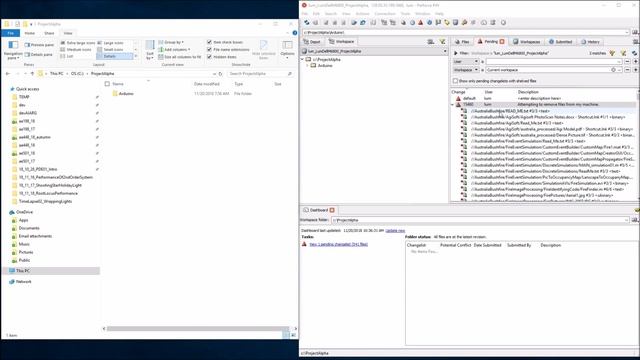Click the Sort by icon in Explorer ribbon
The height and width of the screenshot is (360, 640).
150,49
